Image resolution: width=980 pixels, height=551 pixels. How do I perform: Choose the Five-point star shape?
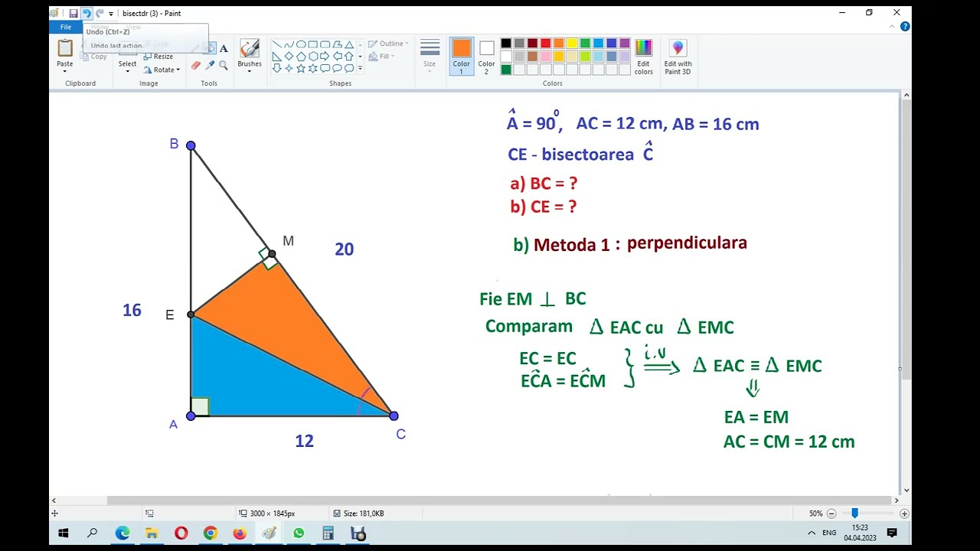click(301, 68)
